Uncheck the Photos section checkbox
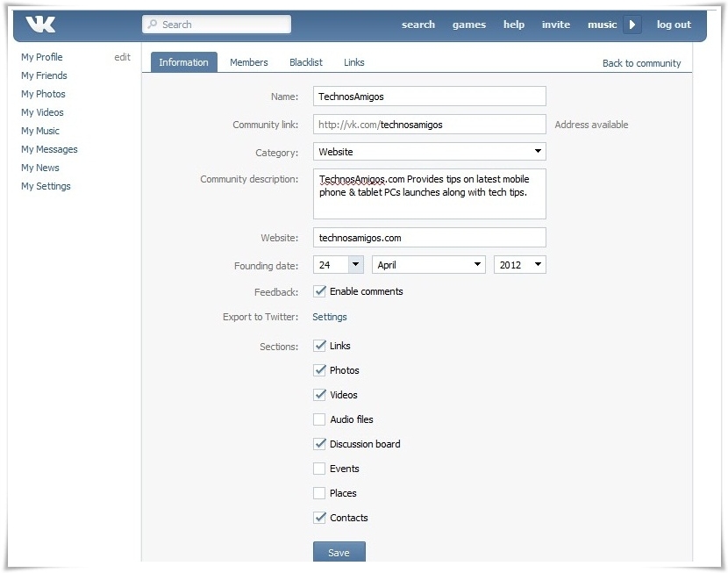The height and width of the screenshot is (573, 728). 319,370
